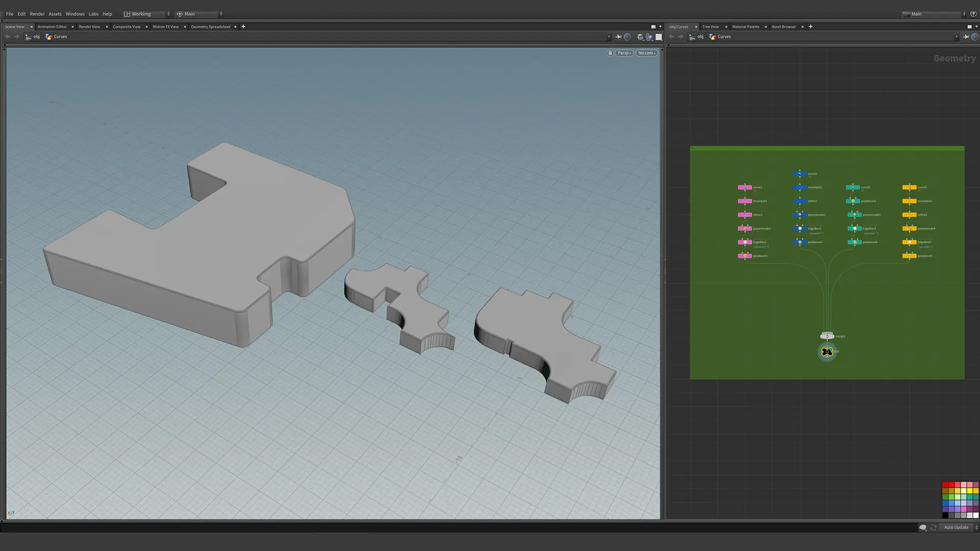Toggle the scene view pin icon
This screenshot has width=980, height=551.
(x=618, y=37)
